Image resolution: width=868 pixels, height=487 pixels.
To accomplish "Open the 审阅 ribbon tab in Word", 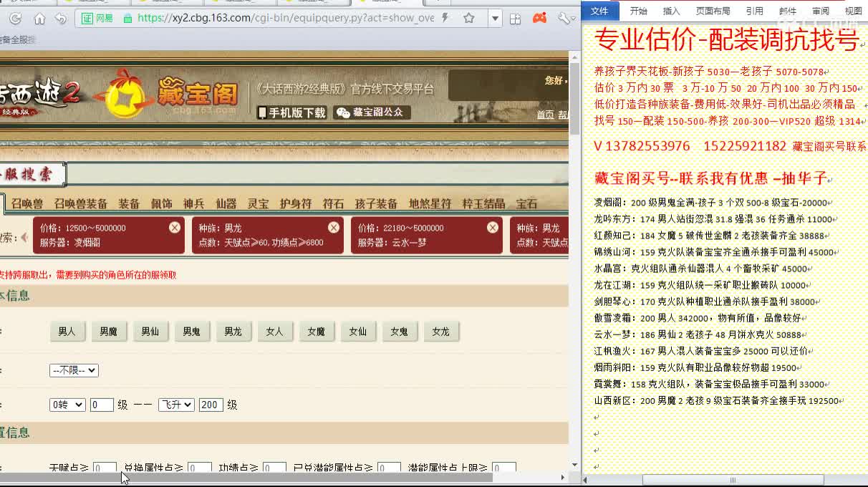I will [x=821, y=11].
